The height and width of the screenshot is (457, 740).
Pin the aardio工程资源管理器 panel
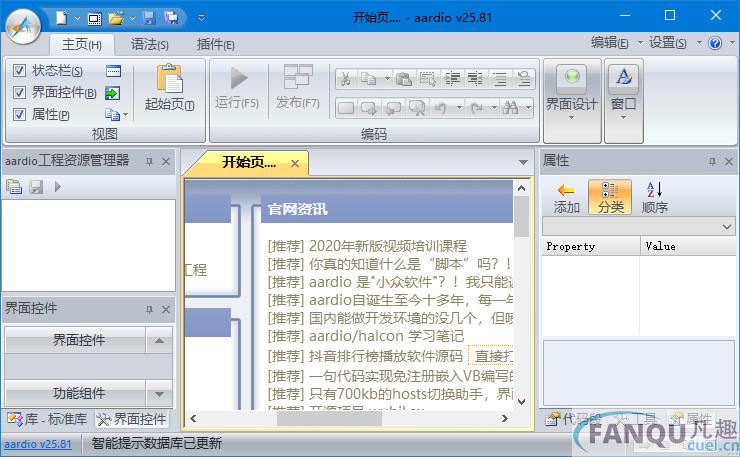[149, 161]
